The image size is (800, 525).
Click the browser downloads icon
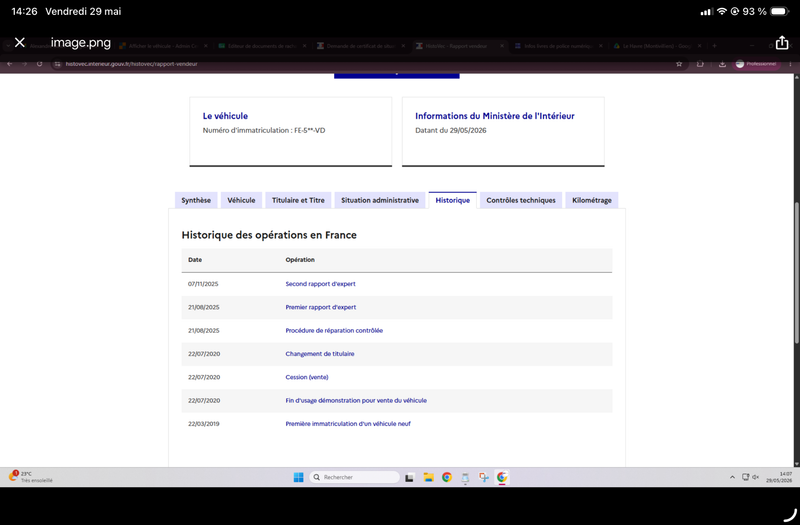[x=722, y=64]
